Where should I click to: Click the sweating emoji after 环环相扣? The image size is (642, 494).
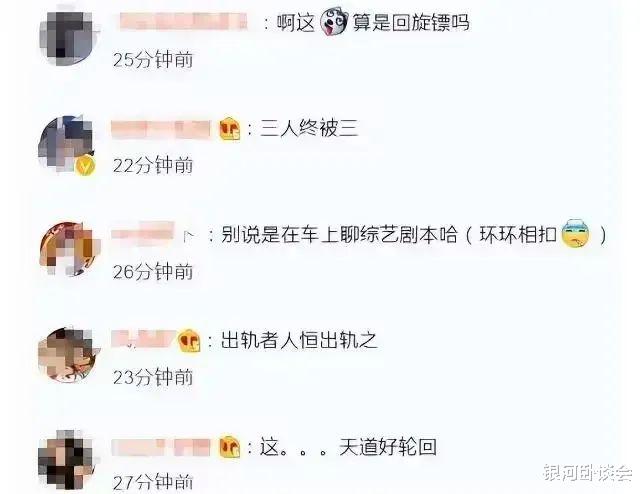pos(576,234)
